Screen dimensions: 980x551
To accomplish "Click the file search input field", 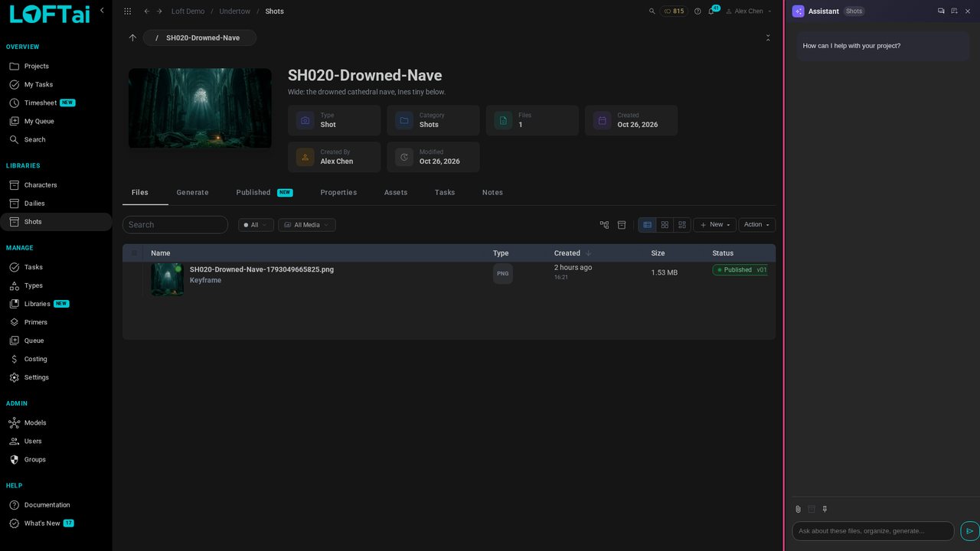I will [175, 225].
